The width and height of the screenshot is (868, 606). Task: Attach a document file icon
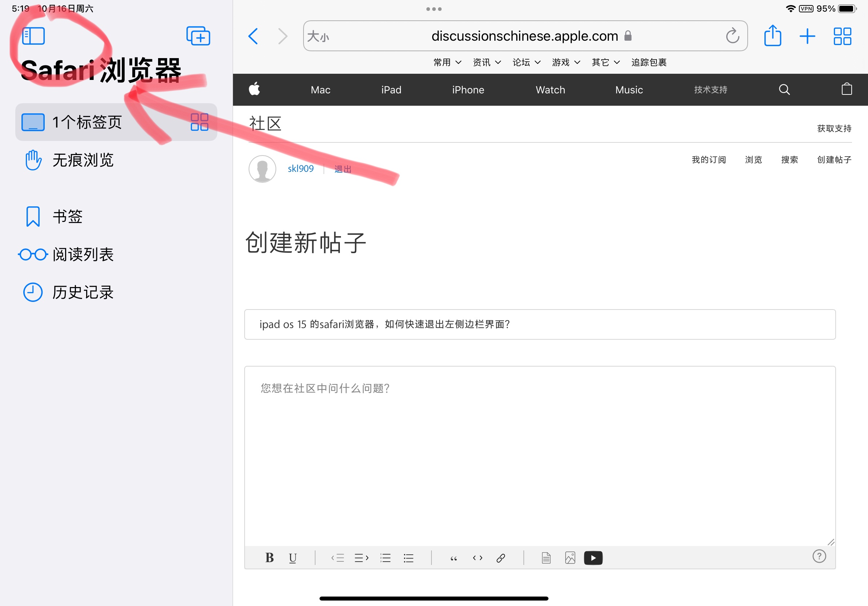546,558
